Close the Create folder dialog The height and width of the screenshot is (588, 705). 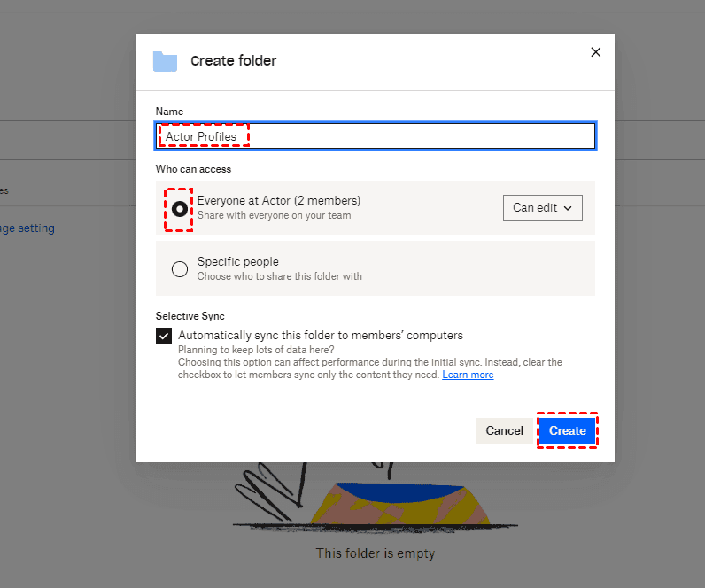pos(595,52)
